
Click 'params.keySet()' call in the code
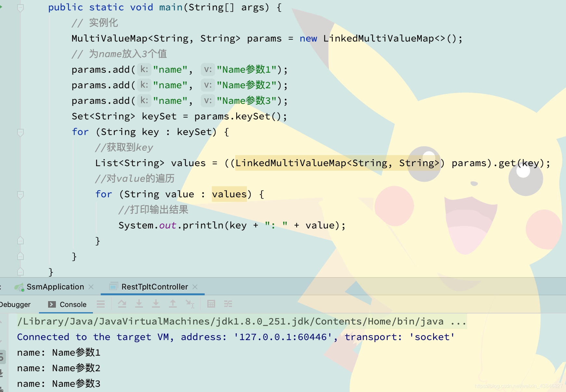238,116
